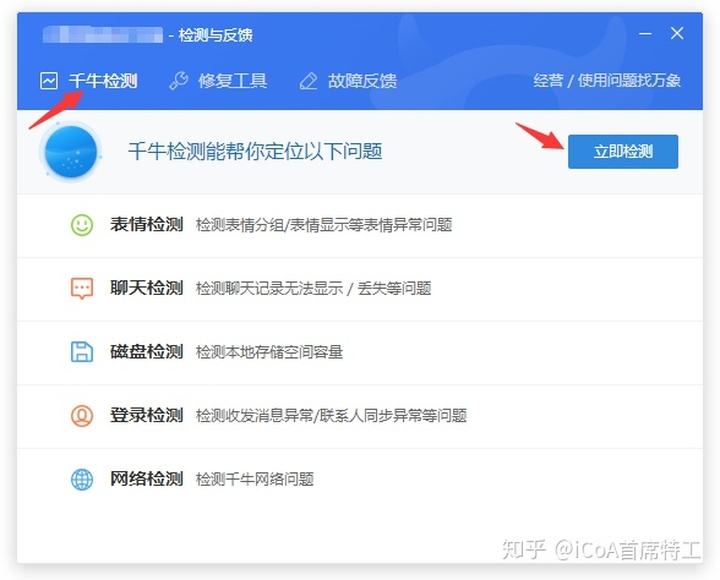Click the blue detection orb icon

(x=71, y=152)
